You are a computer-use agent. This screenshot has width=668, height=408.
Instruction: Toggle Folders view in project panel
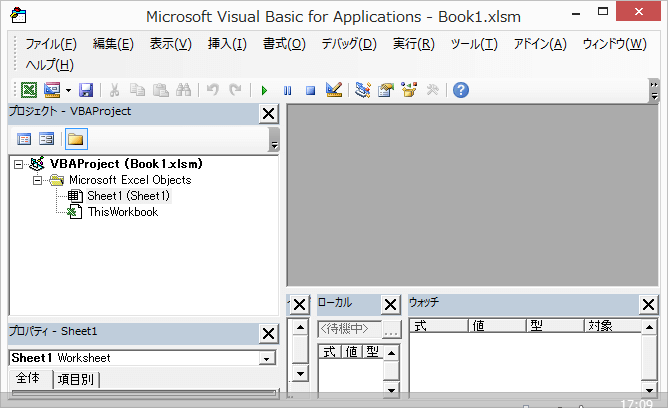point(76,139)
